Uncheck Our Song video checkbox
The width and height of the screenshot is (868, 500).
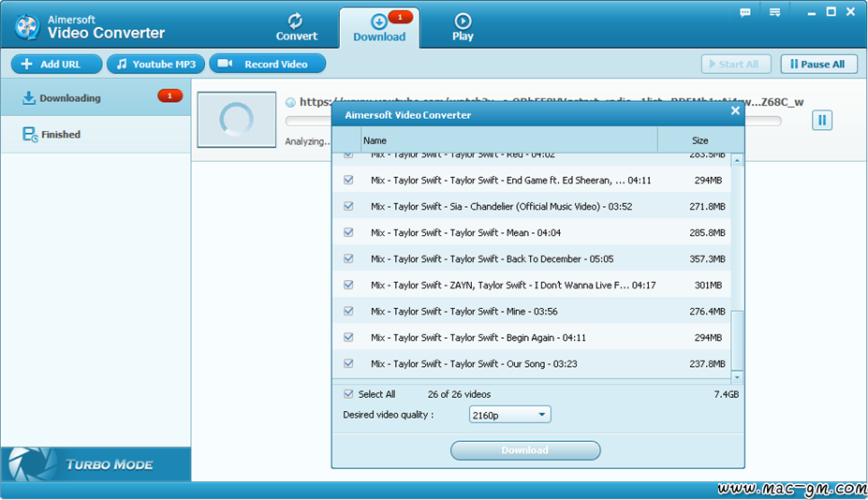click(x=348, y=363)
